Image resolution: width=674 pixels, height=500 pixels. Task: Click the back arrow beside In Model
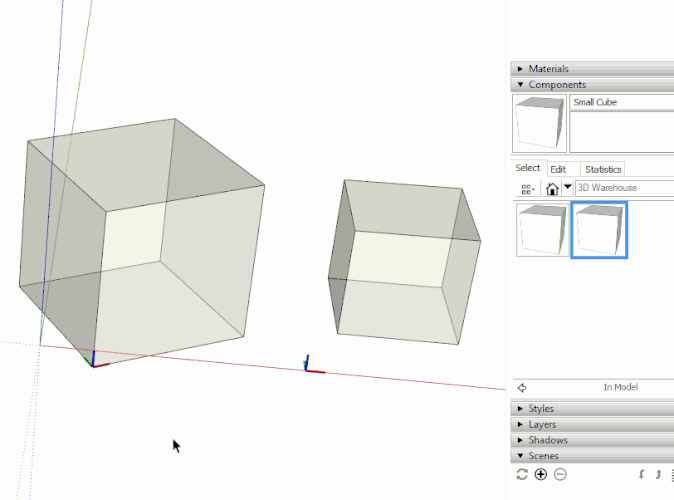coord(522,388)
